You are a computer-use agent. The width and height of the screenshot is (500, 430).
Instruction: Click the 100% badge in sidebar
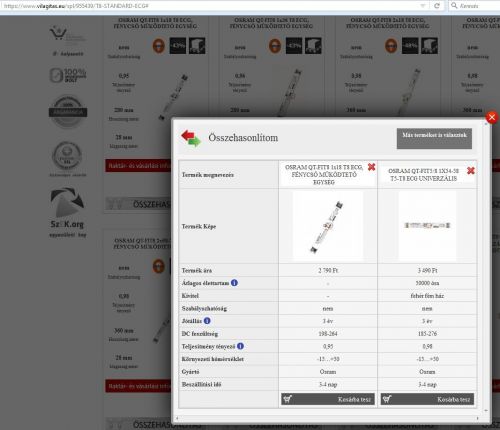68,75
